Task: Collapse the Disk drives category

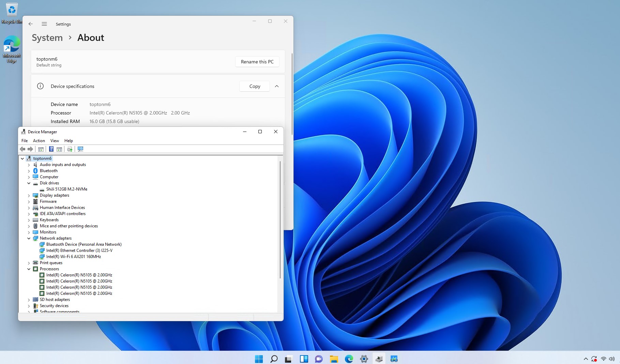Action: 29,183
